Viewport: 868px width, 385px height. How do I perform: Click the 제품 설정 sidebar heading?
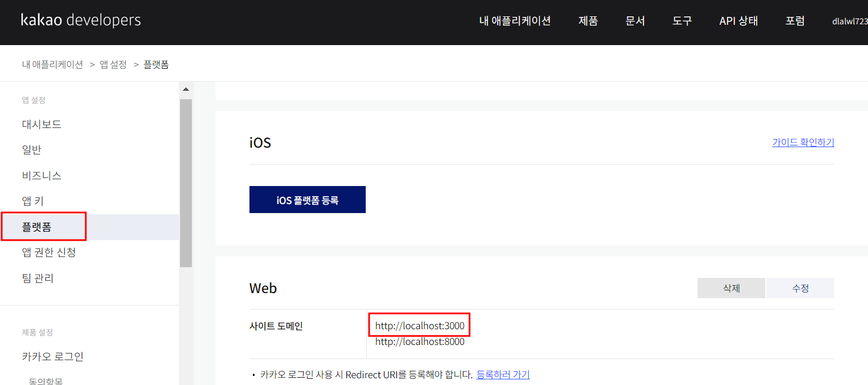tap(37, 333)
